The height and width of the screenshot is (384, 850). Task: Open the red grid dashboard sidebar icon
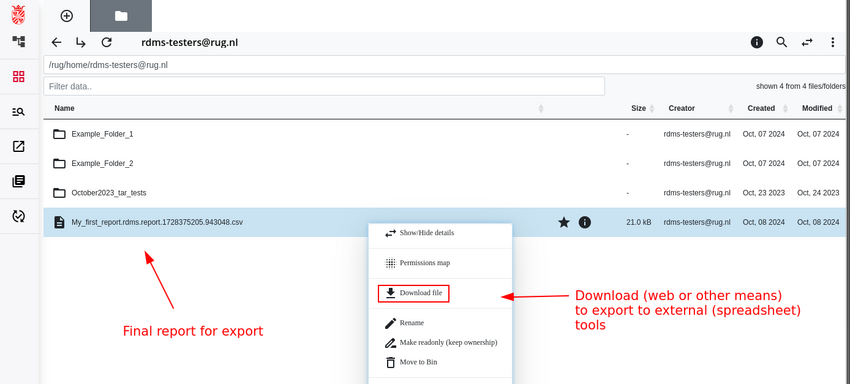[x=18, y=76]
